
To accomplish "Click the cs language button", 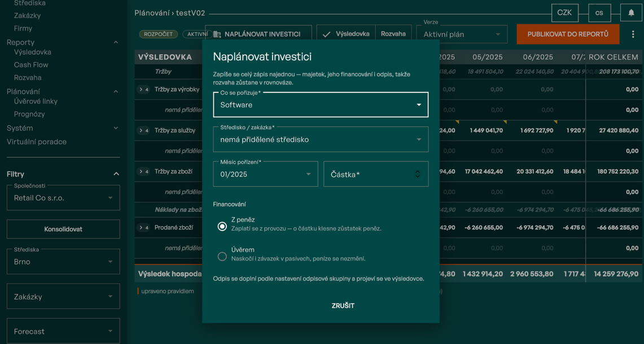I will coord(599,13).
